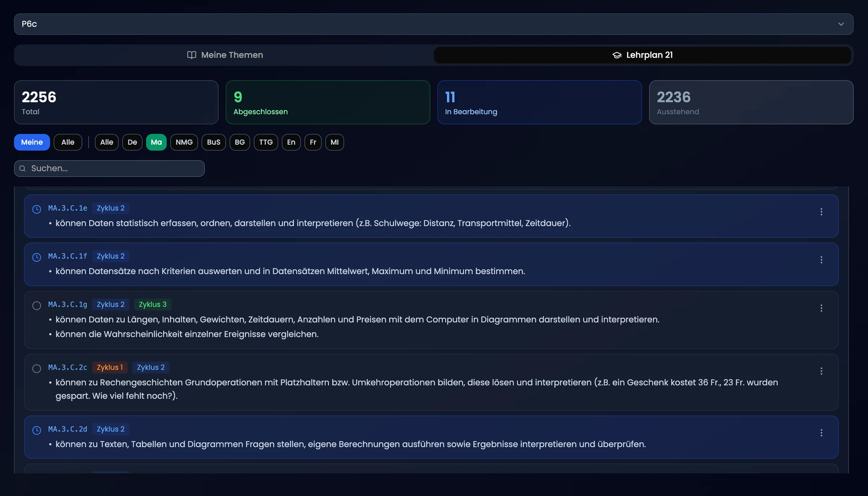Click the graduation cap icon in Lehrplan 21
Viewport: 868px width, 496px height.
coord(617,55)
